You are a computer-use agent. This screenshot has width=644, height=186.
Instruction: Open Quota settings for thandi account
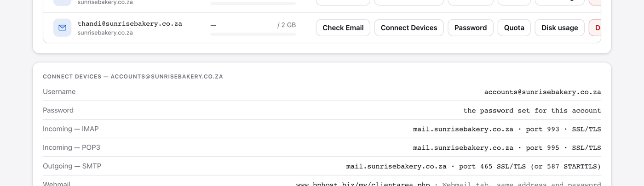[x=514, y=28]
